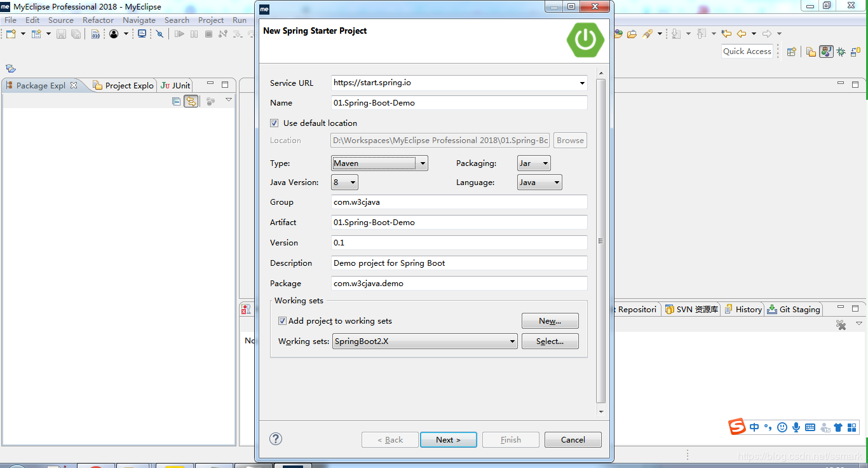Screen dimensions: 868x468
Task: Click the Name input field
Action: (459, 103)
